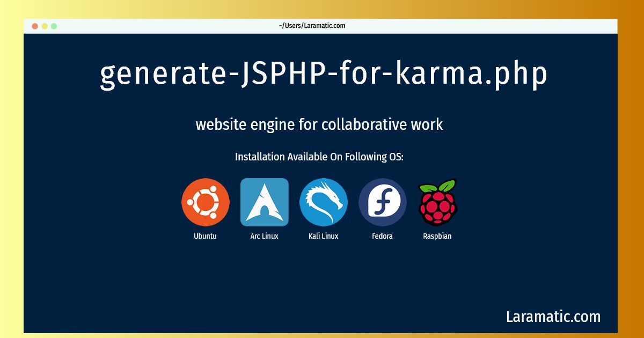The image size is (644, 338).
Task: Click the Fedora text label
Action: 383,236
